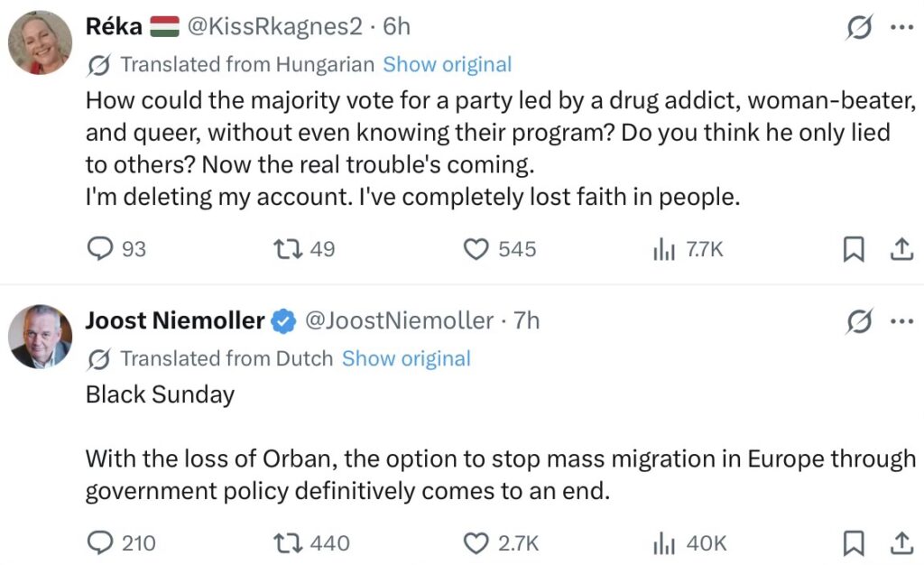Open Grok icon on Réka's post
The width and height of the screenshot is (924, 565).
tap(858, 28)
